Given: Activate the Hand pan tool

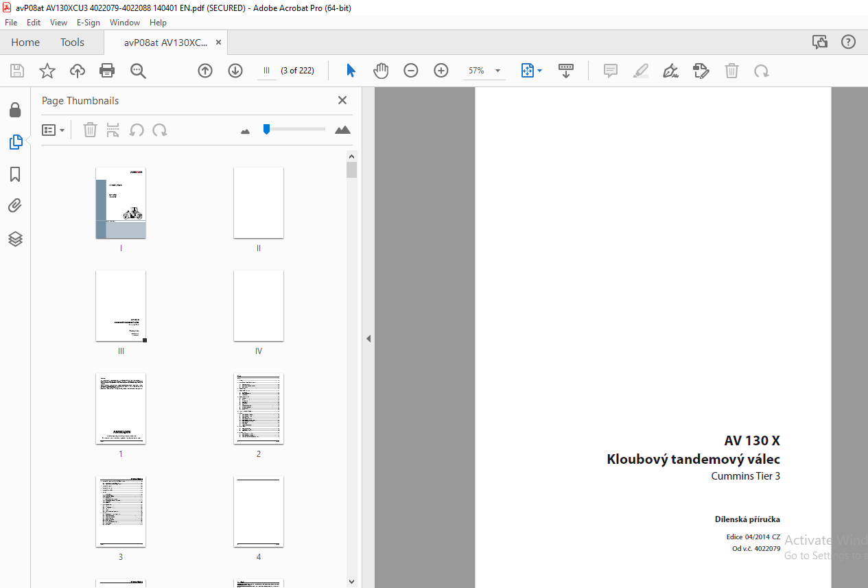Looking at the screenshot, I should [x=381, y=71].
